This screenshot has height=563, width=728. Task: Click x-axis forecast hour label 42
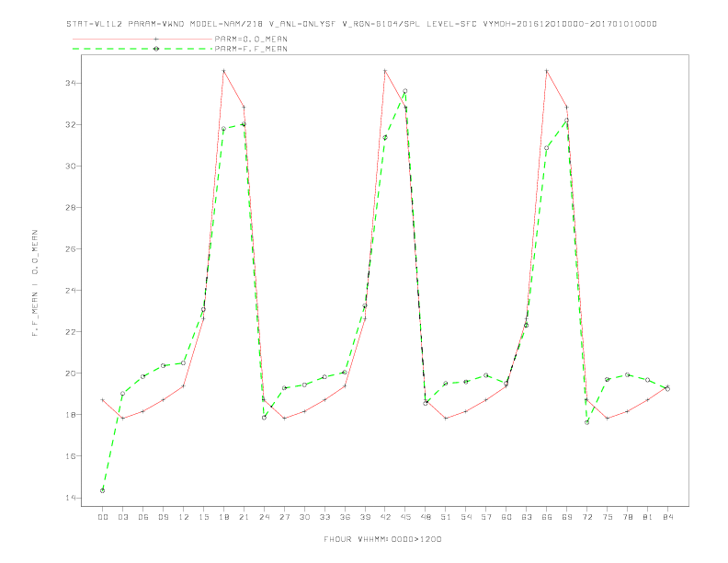click(x=385, y=517)
